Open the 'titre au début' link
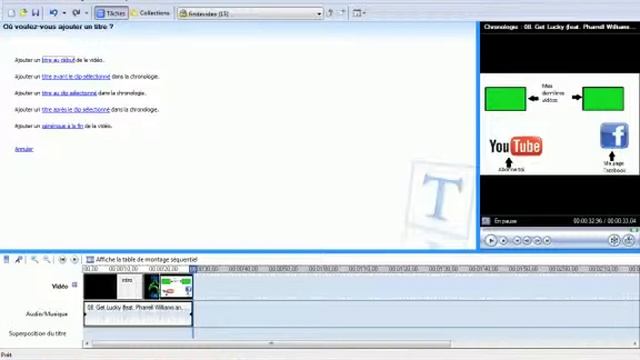This screenshot has height=360, width=640. click(x=58, y=60)
